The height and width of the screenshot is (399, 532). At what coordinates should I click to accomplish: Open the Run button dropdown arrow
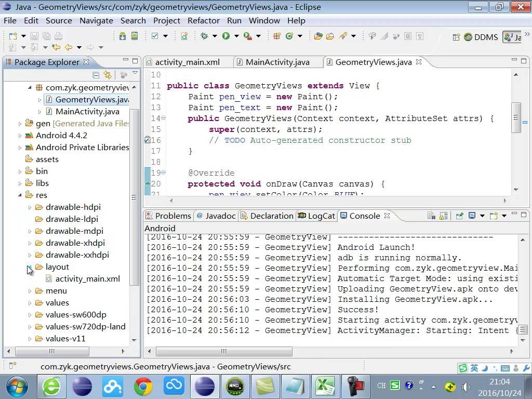point(236,36)
